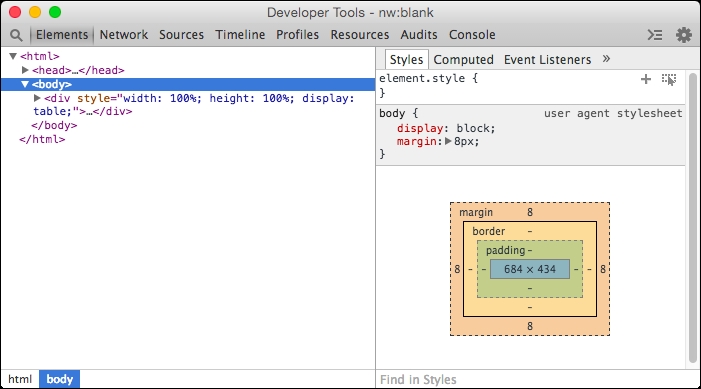
Task: Expand the div style node arrow
Action: (37, 98)
